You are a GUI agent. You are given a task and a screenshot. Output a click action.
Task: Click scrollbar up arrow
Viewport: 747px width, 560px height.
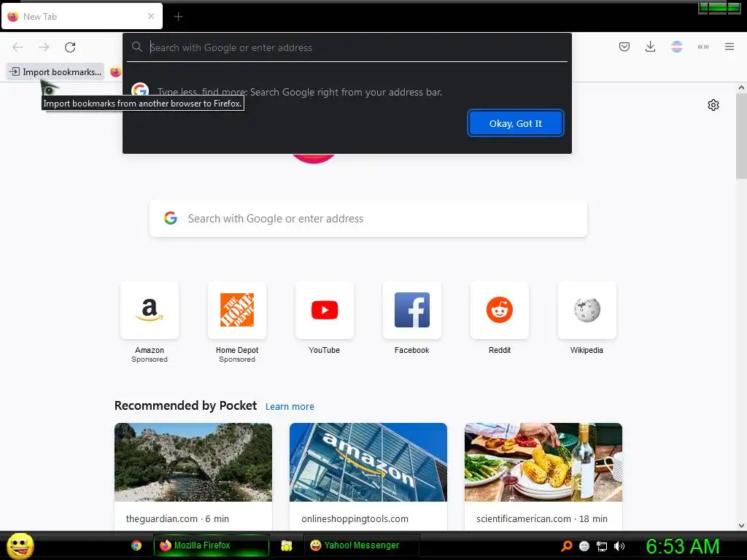741,87
